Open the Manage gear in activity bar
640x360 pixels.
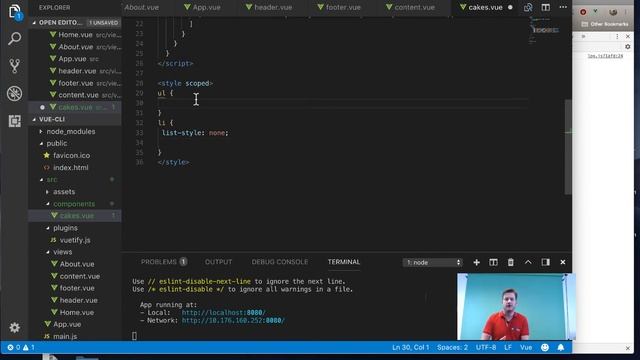[x=14, y=327]
